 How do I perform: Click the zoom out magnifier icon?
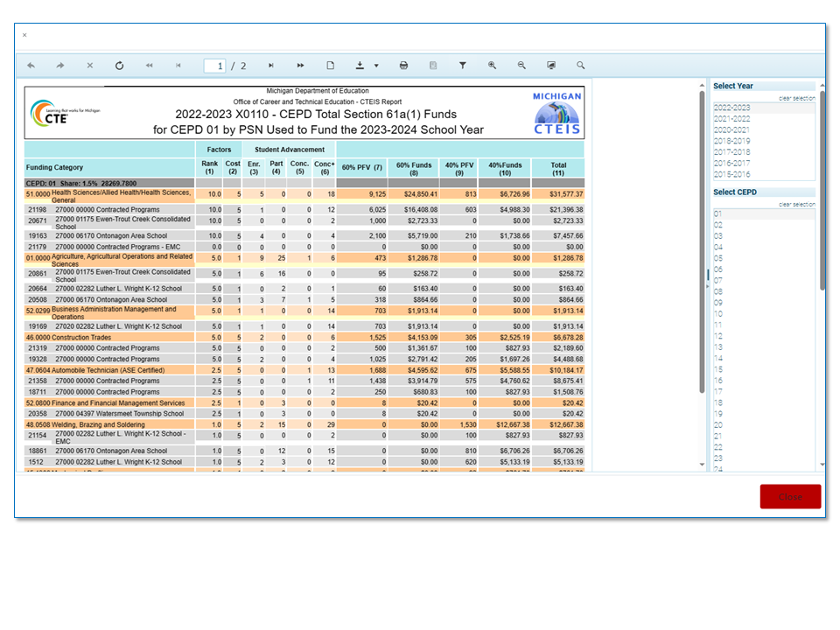(x=521, y=66)
